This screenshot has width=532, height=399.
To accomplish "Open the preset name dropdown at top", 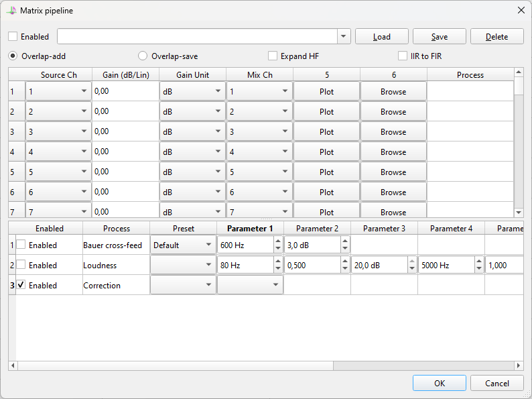I will coord(344,37).
